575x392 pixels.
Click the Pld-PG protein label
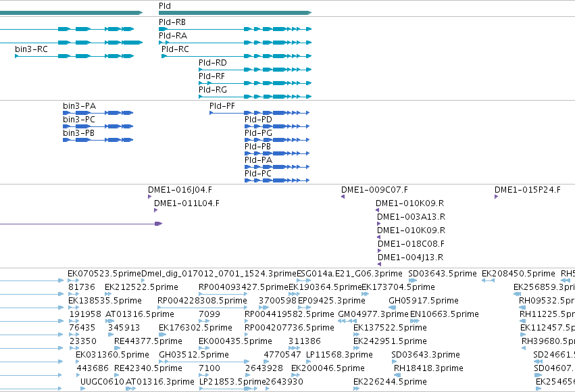pyautogui.click(x=258, y=133)
